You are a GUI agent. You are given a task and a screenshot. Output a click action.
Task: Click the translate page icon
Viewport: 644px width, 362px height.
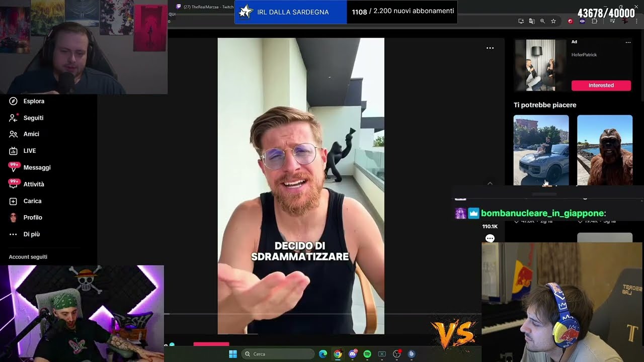(532, 21)
